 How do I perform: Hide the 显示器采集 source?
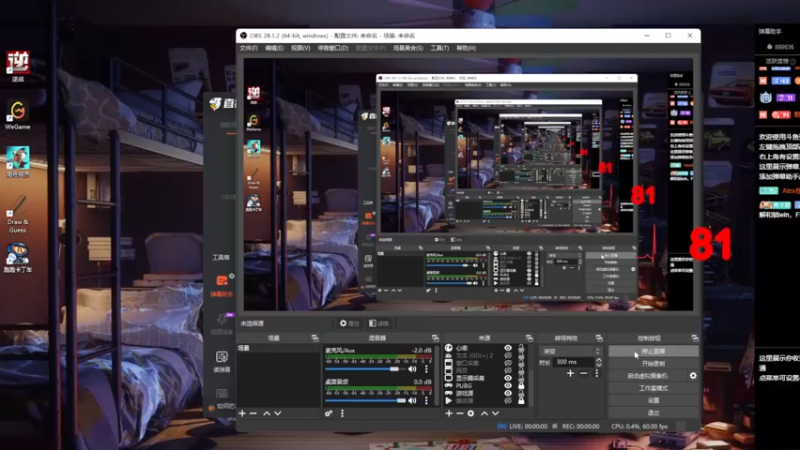click(508, 378)
